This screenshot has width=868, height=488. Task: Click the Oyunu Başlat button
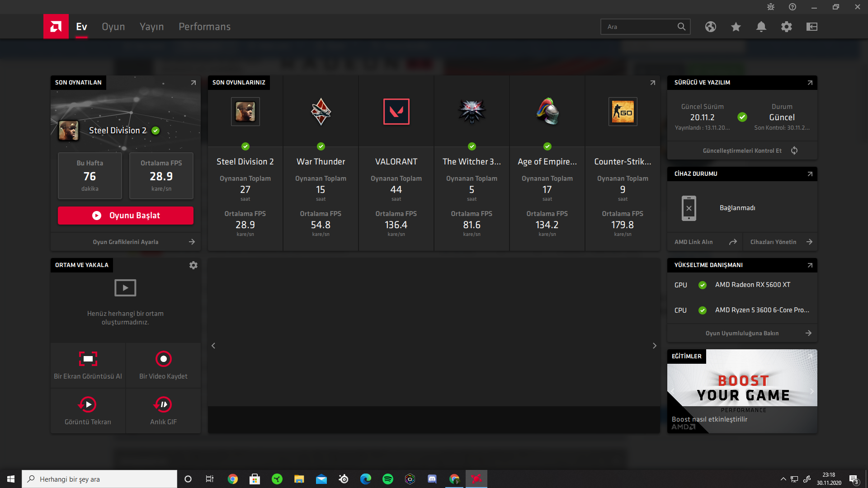click(126, 216)
